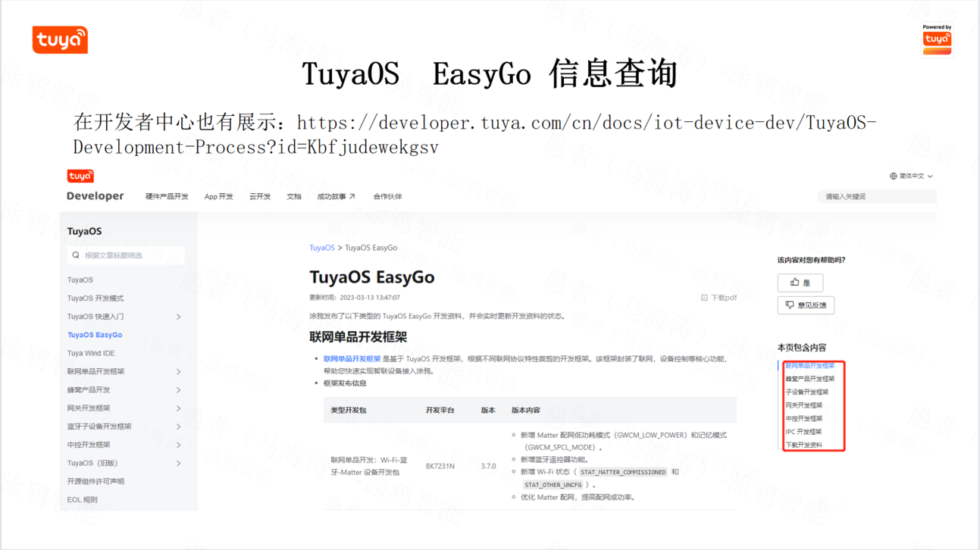The image size is (980, 550).
Task: Click the TuyaOS breadcrumb link
Action: [322, 248]
